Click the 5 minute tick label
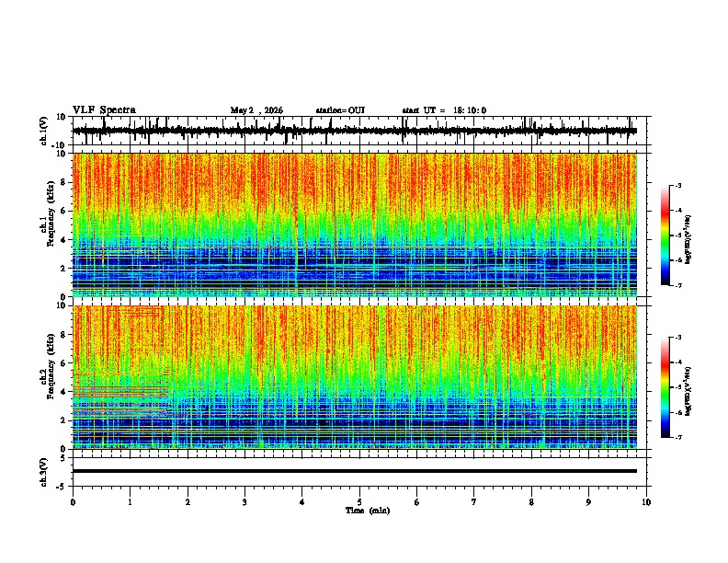 359,502
